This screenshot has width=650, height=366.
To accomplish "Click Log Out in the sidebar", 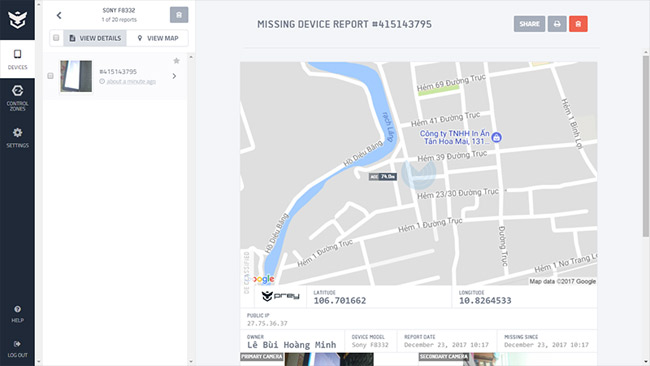I will [x=17, y=349].
